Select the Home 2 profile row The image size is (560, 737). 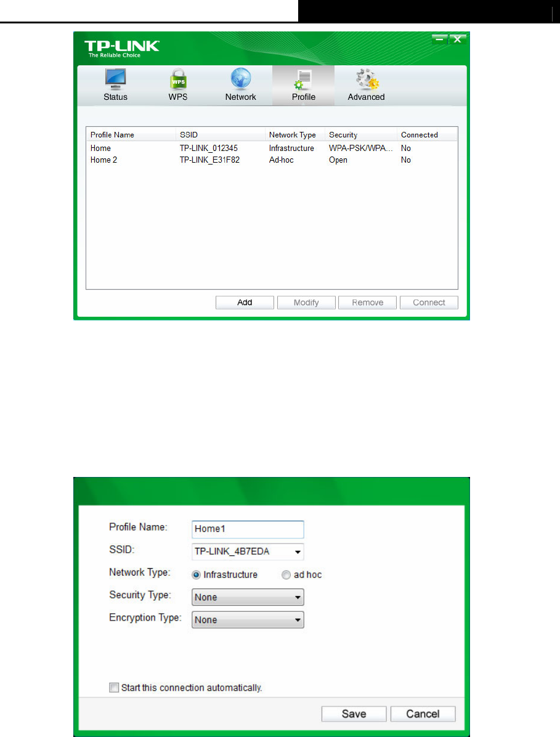272,160
